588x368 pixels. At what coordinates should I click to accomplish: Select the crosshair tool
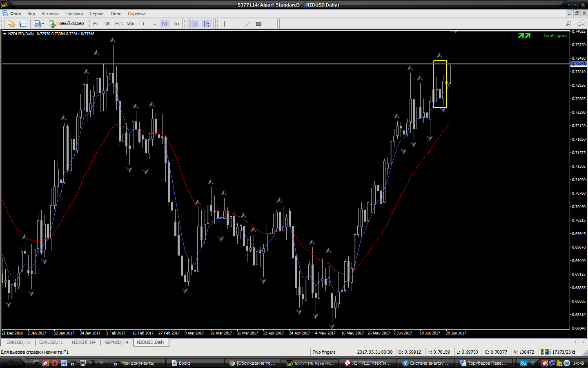pos(270,24)
